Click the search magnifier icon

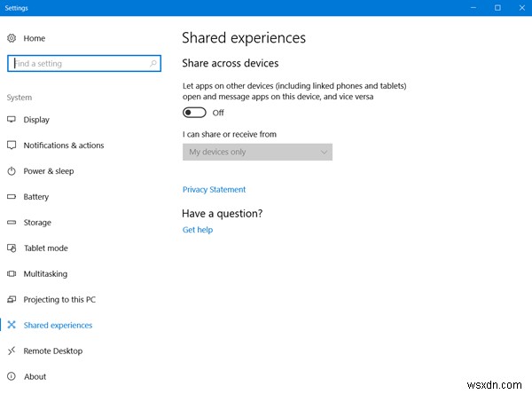coord(153,63)
